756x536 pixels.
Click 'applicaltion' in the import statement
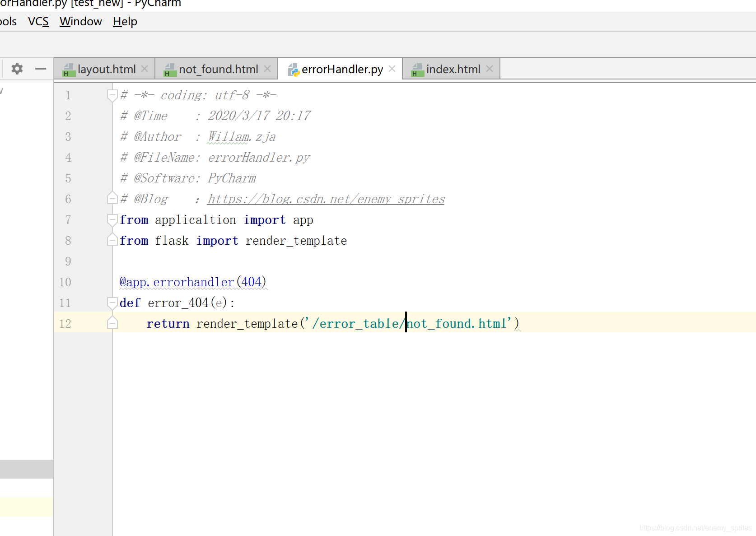pos(196,220)
